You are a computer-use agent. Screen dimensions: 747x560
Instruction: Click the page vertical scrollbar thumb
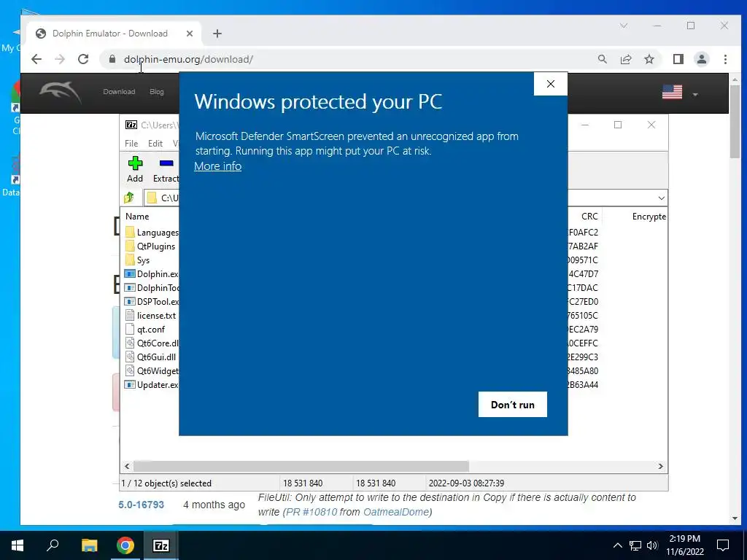coord(735,122)
